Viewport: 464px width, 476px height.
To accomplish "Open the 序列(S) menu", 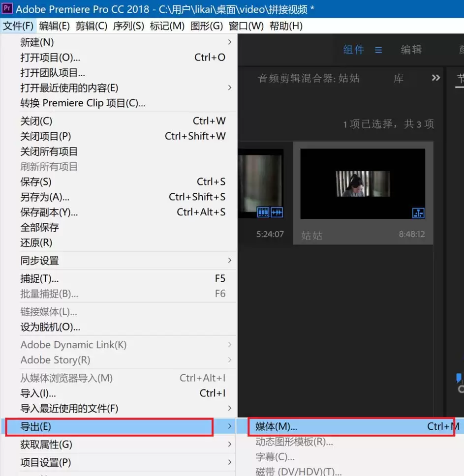I will click(128, 26).
